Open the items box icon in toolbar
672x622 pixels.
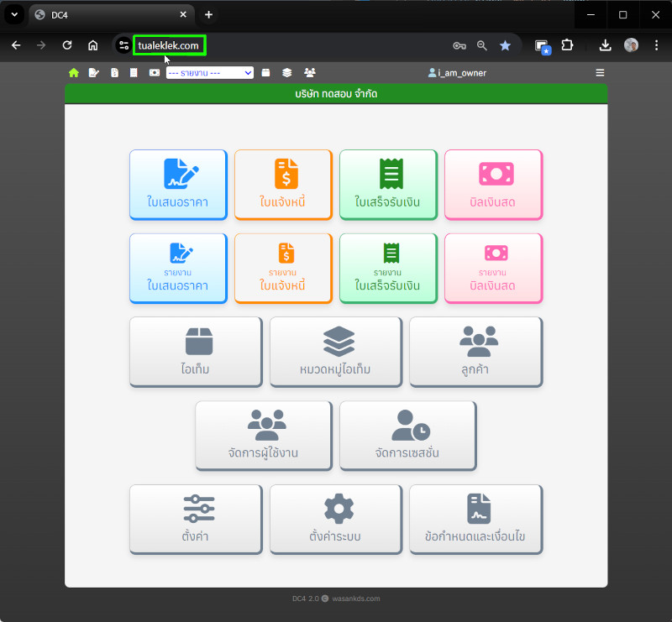coord(265,73)
